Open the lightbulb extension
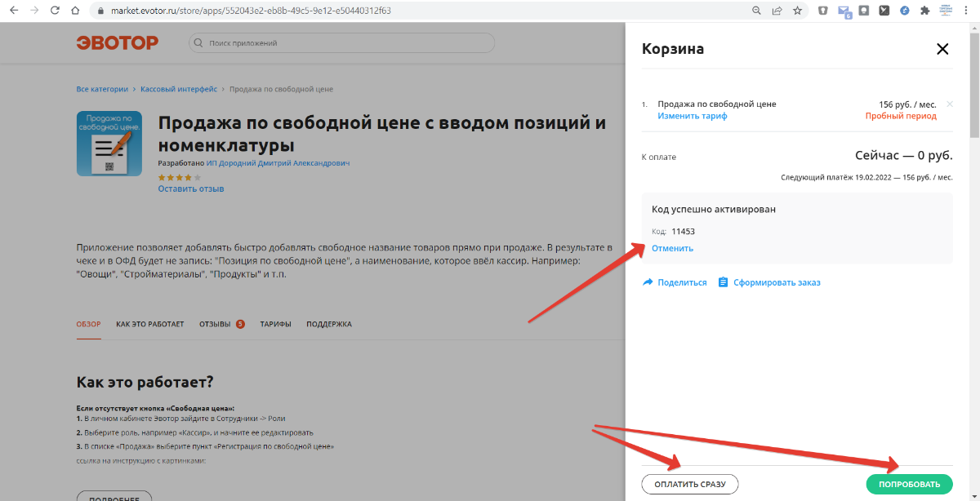The width and height of the screenshot is (980, 501). (x=864, y=11)
